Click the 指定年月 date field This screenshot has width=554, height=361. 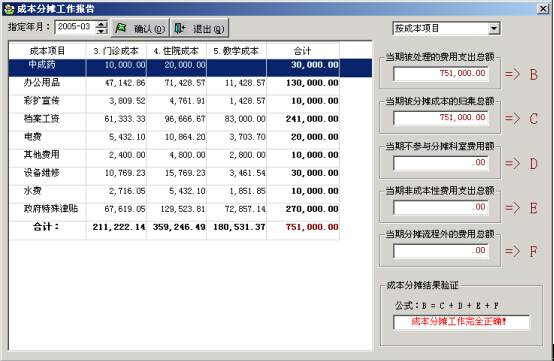pyautogui.click(x=75, y=27)
